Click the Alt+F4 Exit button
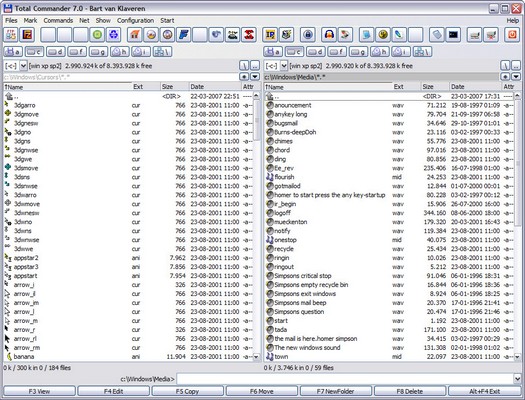Viewport: 525px width, 400px height. tap(484, 391)
